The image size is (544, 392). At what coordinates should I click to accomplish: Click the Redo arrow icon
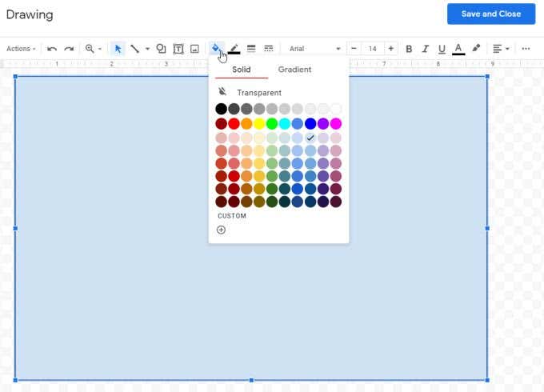click(x=69, y=49)
